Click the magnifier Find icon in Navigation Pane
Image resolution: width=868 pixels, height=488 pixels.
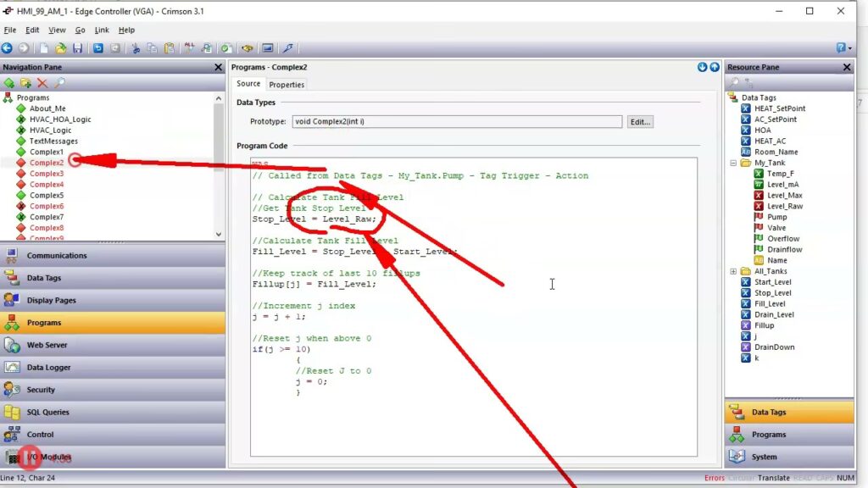59,83
